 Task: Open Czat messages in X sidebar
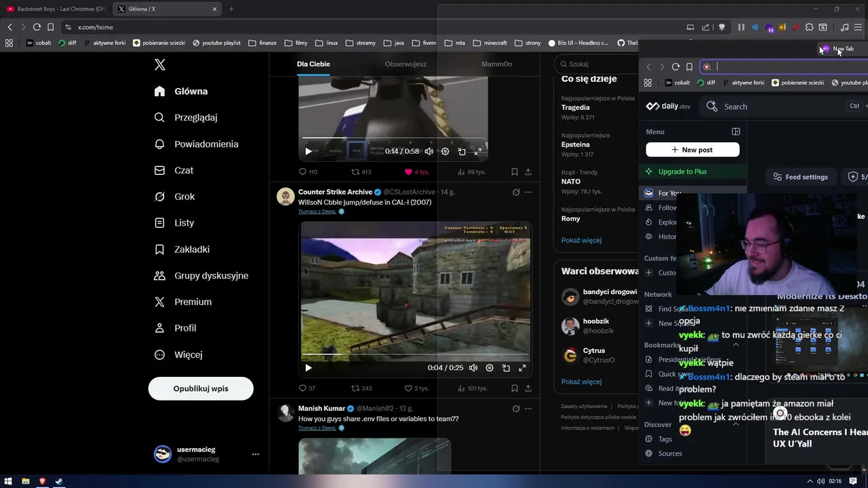[x=174, y=170]
